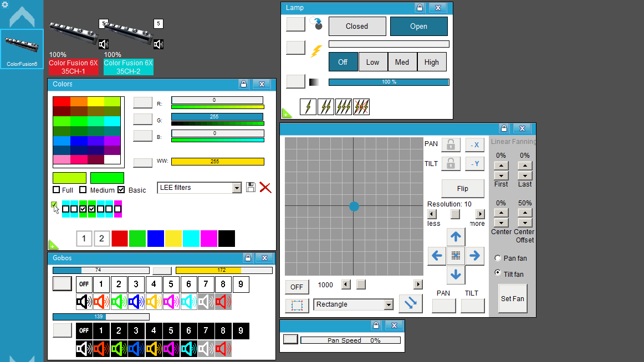Set shutter to Open

pos(418,26)
